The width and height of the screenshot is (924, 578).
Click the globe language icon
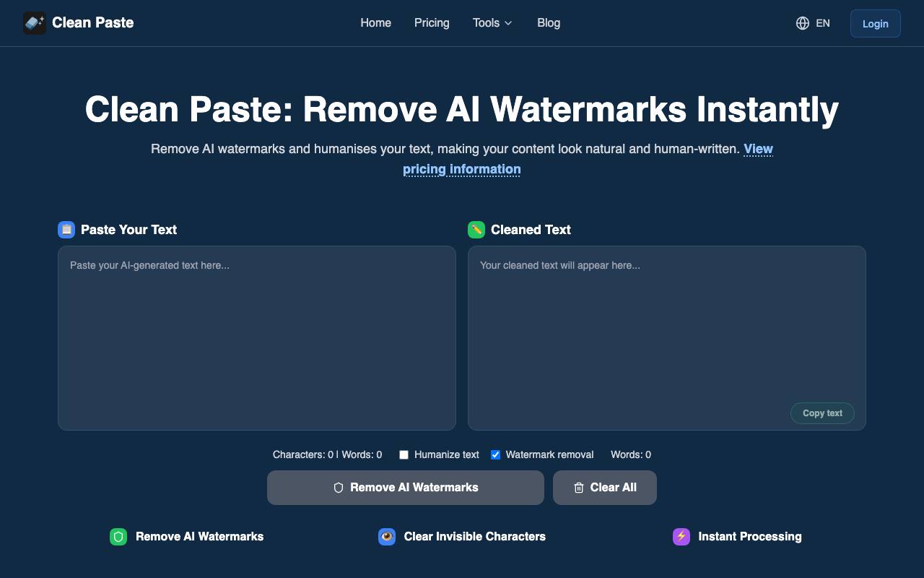(803, 23)
